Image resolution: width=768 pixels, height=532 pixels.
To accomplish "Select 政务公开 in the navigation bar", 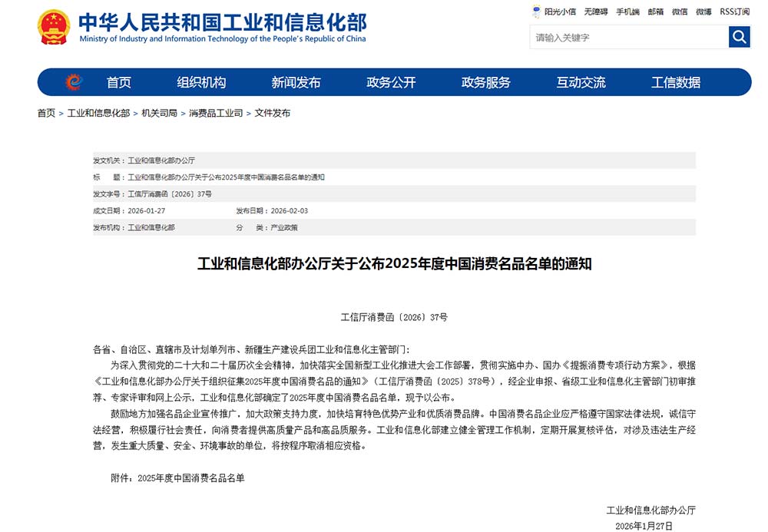I will 391,82.
